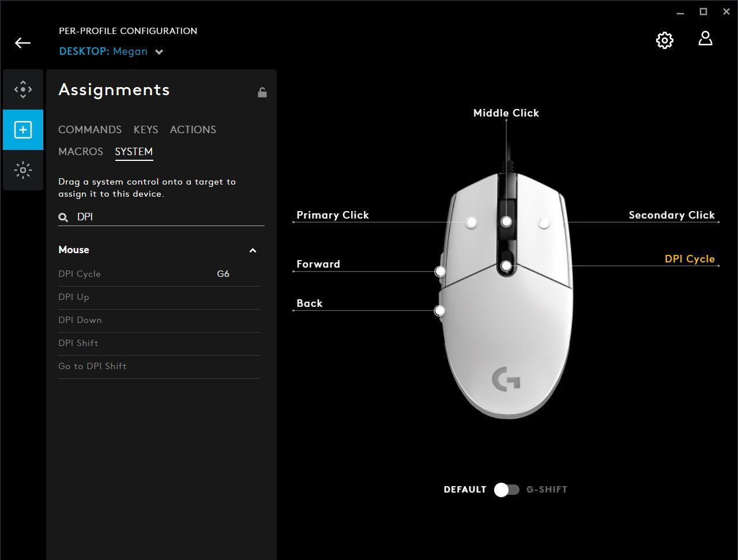Open the user account profile icon

click(x=705, y=39)
